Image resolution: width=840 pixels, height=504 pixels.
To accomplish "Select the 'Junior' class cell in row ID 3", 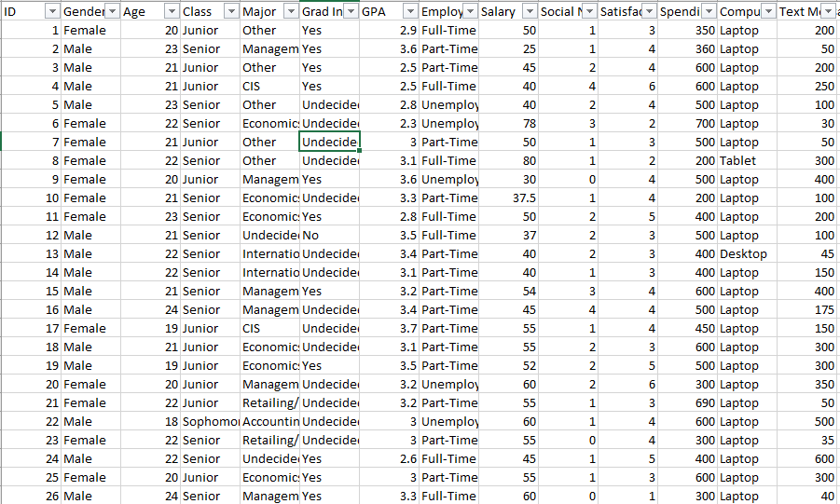I will tap(210, 68).
